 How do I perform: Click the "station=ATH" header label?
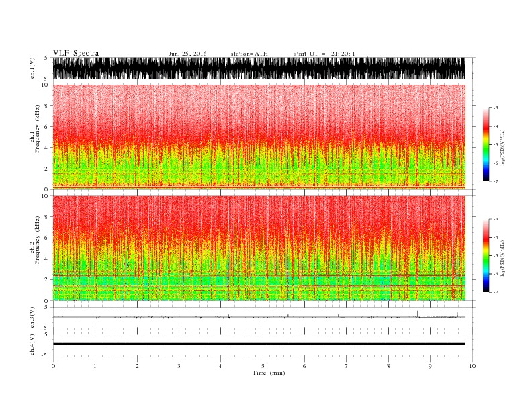pos(249,54)
